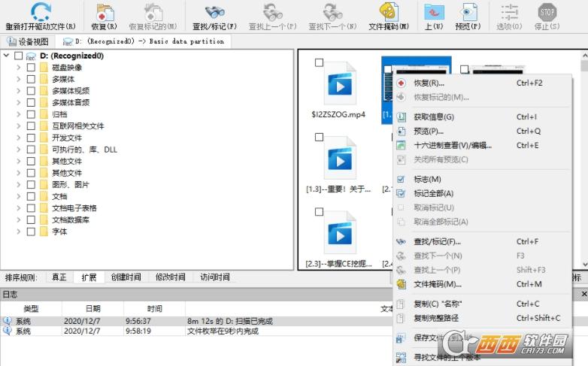Click the 日期 column header in log
Image resolution: width=588 pixels, height=366 pixels.
click(x=92, y=309)
